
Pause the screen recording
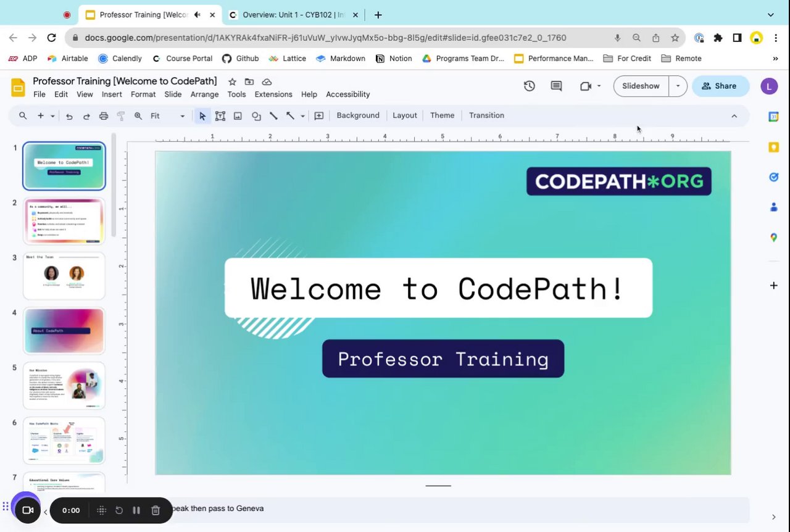[136, 510]
